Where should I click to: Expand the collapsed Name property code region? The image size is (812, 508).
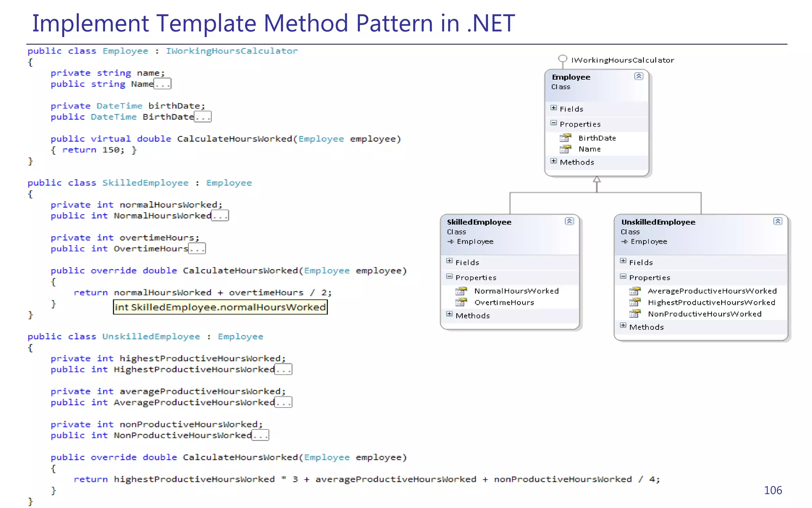(163, 84)
